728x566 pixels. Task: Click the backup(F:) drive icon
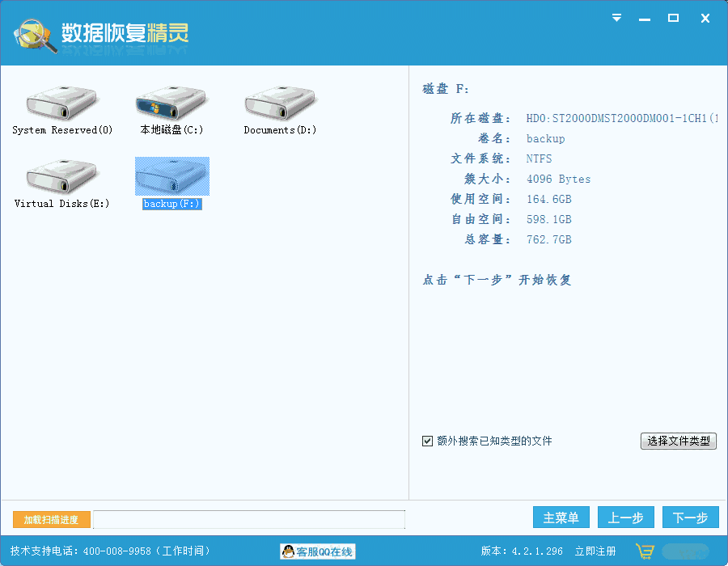(x=171, y=176)
